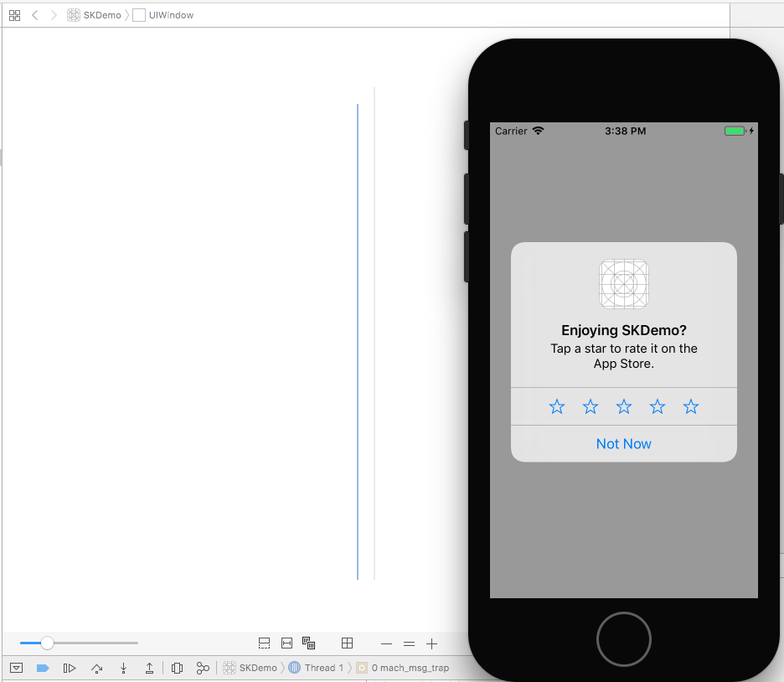Go forward in editor history
This screenshot has width=784, height=682.
click(x=54, y=15)
